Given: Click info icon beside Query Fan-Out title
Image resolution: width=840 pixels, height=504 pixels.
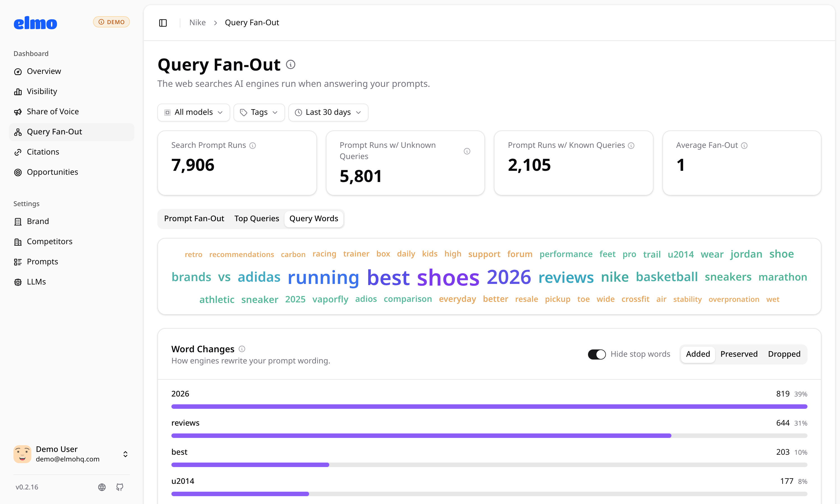Looking at the screenshot, I should tap(291, 64).
